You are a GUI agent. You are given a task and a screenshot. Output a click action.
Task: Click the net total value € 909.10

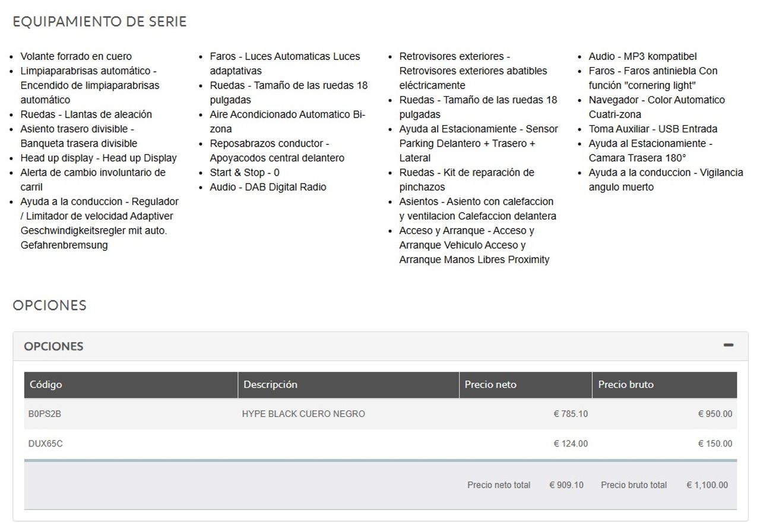click(566, 485)
